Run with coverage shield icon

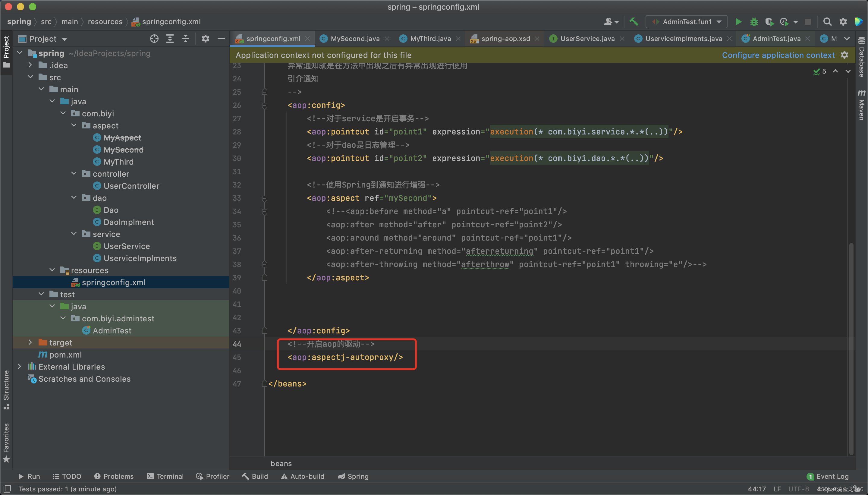(769, 22)
